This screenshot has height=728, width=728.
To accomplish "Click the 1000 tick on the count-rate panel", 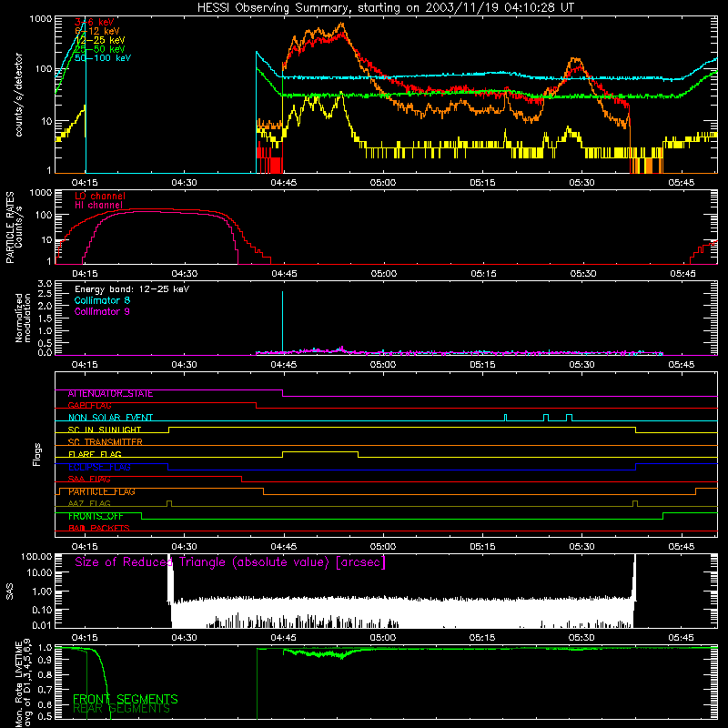I will (x=41, y=19).
